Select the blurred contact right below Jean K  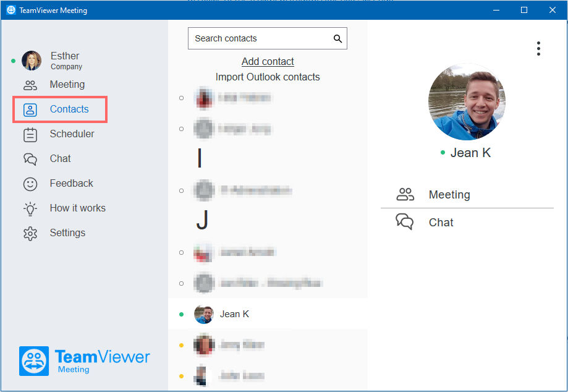coord(268,345)
